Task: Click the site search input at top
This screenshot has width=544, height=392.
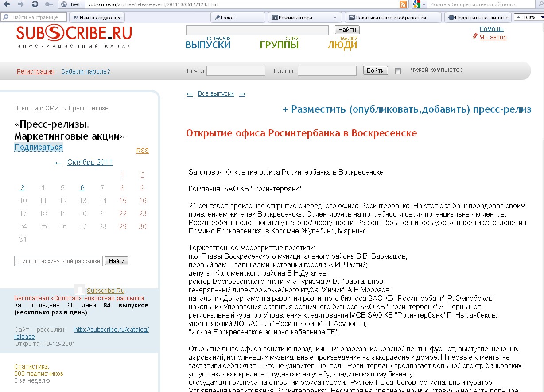Action: tap(257, 30)
